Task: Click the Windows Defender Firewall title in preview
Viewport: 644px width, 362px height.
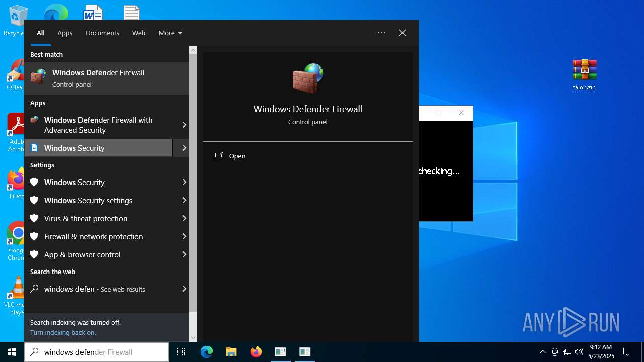Action: (308, 109)
